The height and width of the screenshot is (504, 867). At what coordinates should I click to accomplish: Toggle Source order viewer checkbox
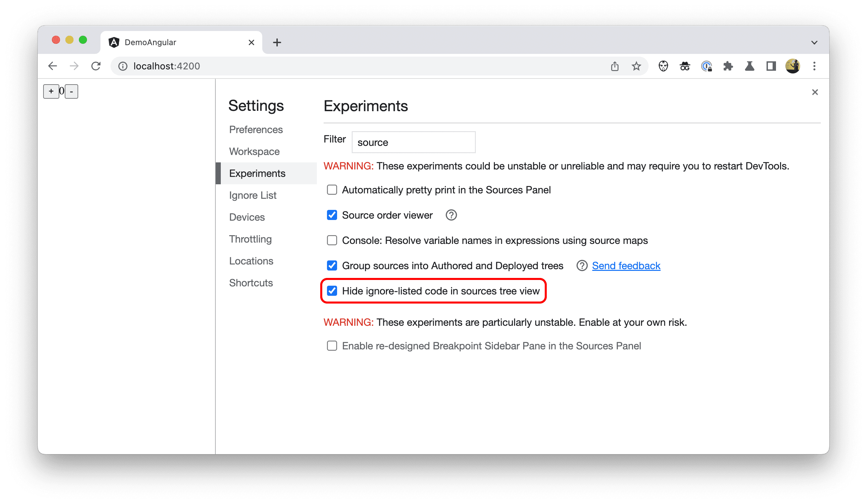coord(332,215)
